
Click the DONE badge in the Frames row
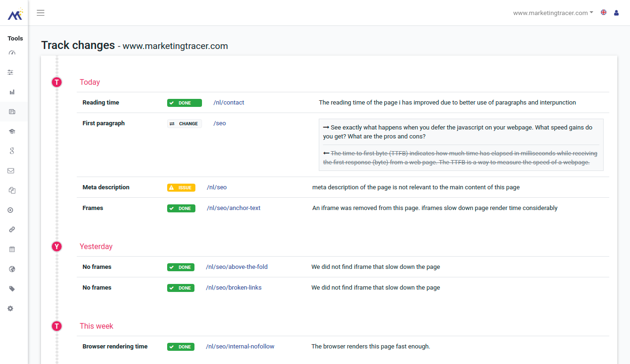181,208
